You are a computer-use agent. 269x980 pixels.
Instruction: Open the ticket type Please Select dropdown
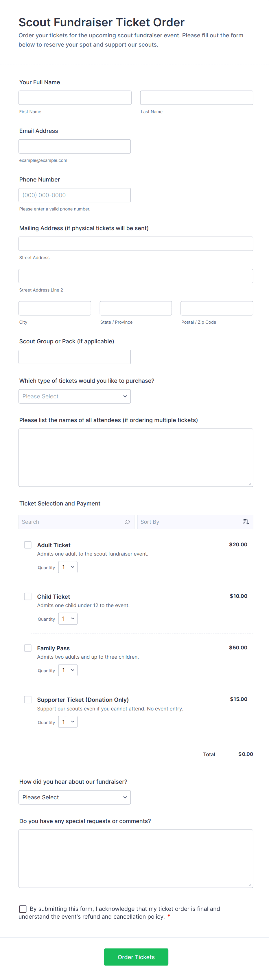tap(74, 396)
